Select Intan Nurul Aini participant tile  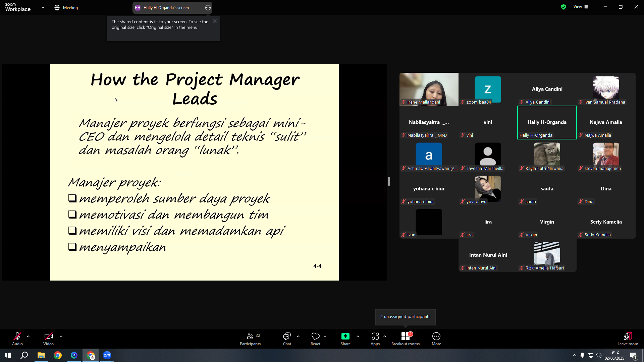[x=488, y=255]
